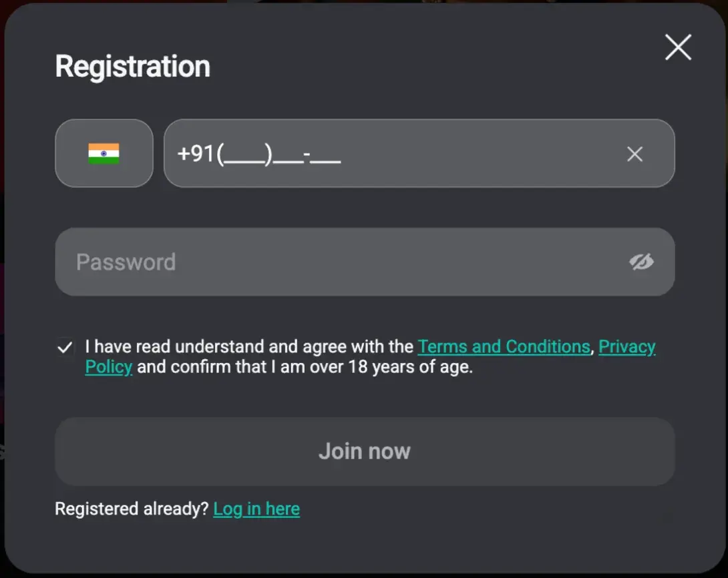Image resolution: width=728 pixels, height=578 pixels.
Task: Click the Password placeholder text
Action: tap(126, 262)
